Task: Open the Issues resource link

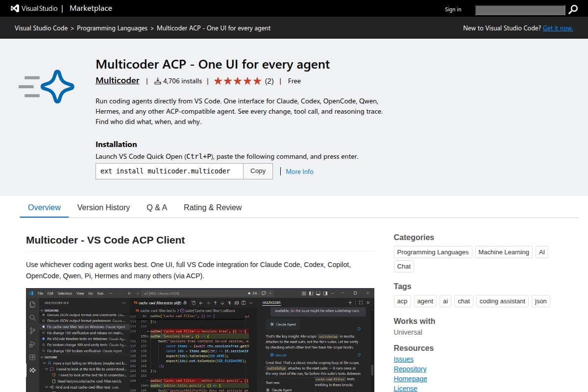Action: (404, 359)
